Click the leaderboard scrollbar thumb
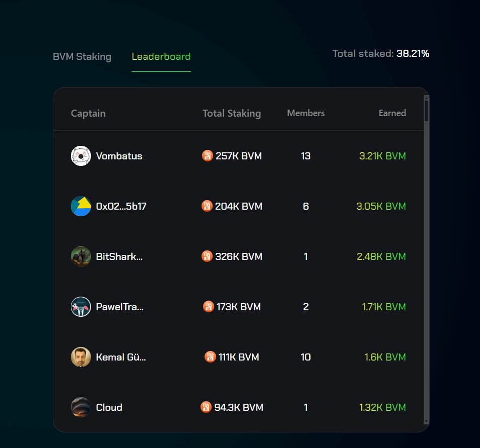 [x=426, y=110]
